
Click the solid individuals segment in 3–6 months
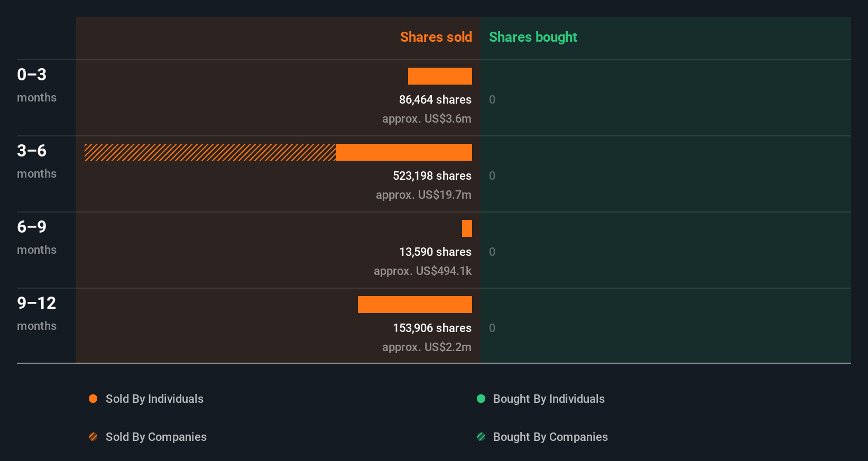[x=404, y=152]
